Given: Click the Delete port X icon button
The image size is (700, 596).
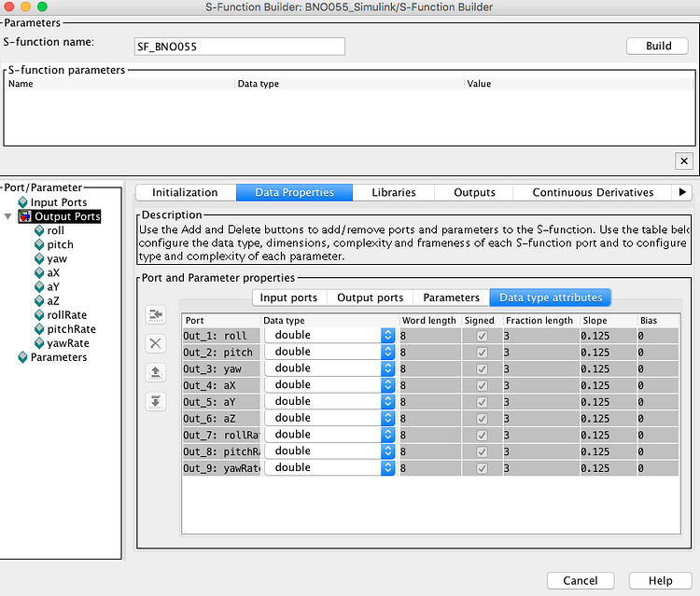Looking at the screenshot, I should (155, 343).
